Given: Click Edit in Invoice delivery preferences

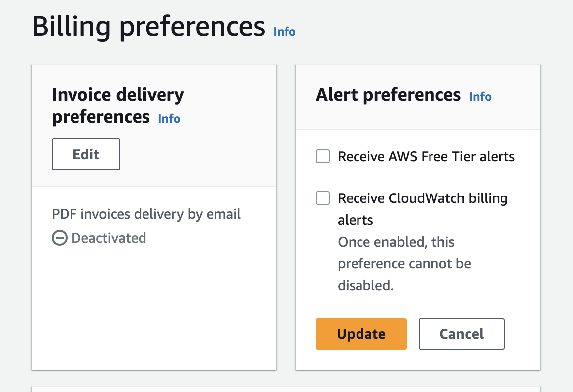Looking at the screenshot, I should coord(86,154).
